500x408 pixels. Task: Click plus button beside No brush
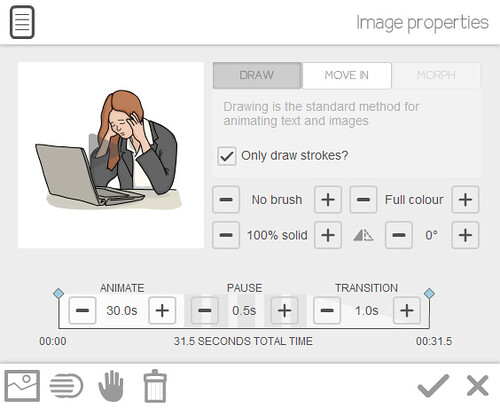328,200
